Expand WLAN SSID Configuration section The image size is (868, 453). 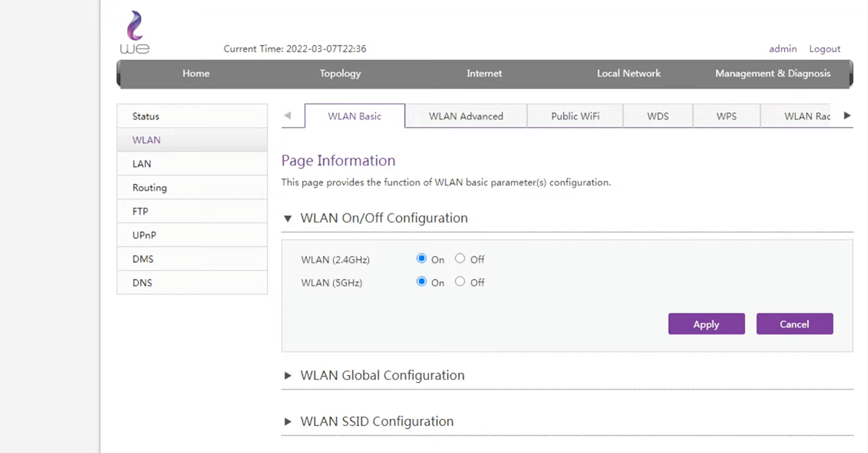click(x=288, y=422)
